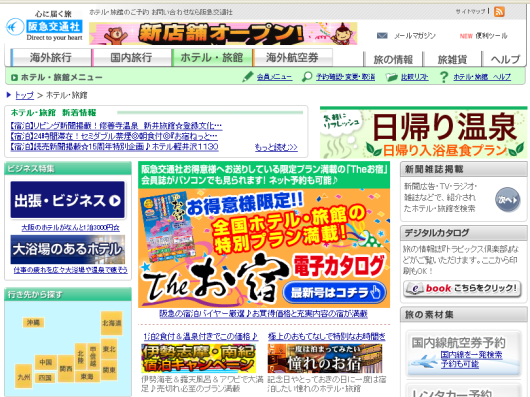Open the ホテル・旅館 ヘルプ link
The height and width of the screenshot is (397, 530).
(482, 77)
